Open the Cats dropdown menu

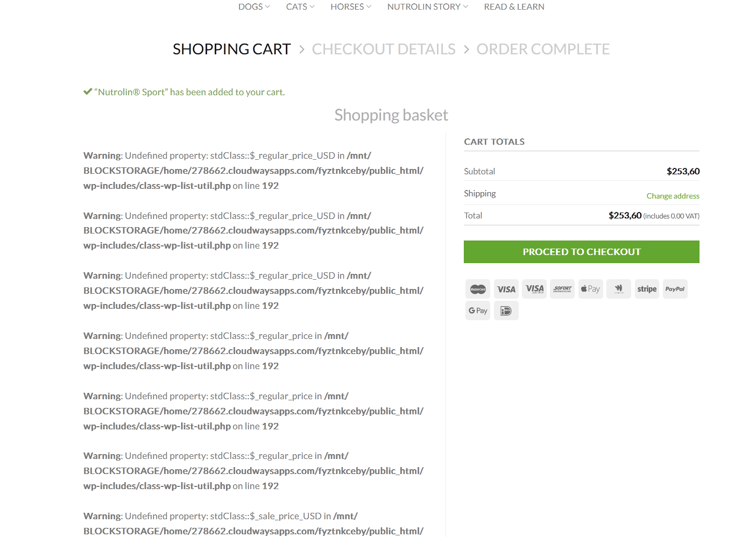point(300,6)
